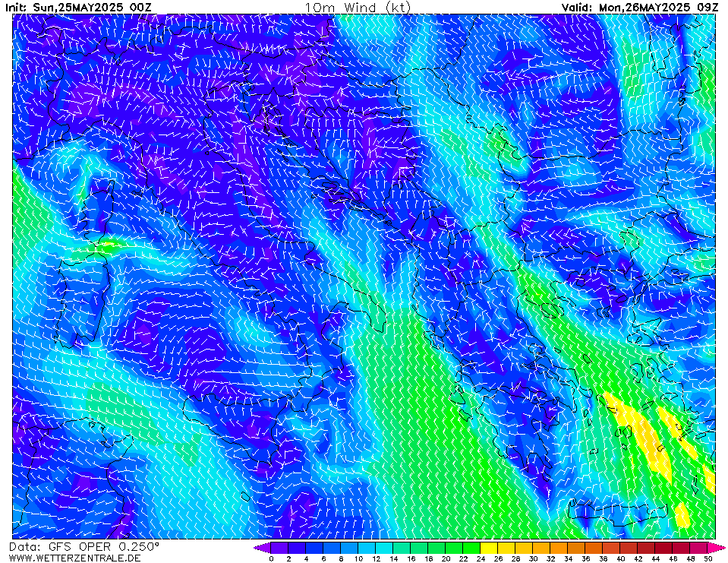Image resolution: width=728 pixels, height=563 pixels.
Task: Click the '10' scale label
Action: point(358,558)
